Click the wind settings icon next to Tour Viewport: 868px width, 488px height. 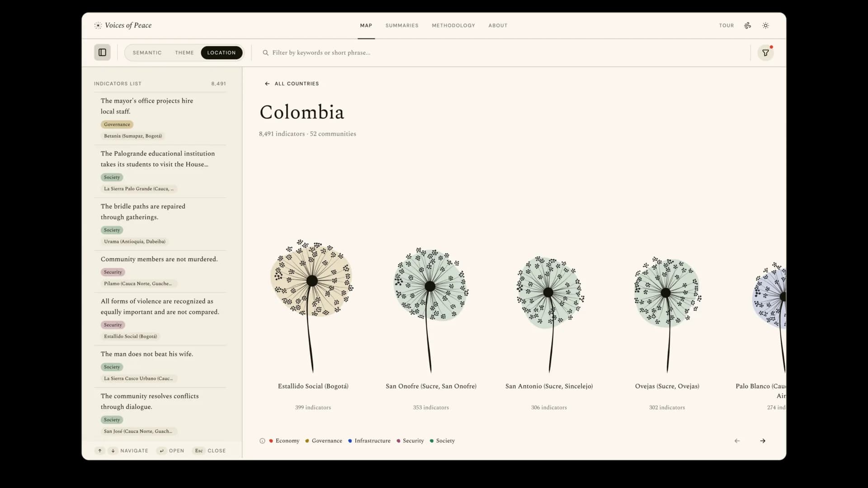747,26
